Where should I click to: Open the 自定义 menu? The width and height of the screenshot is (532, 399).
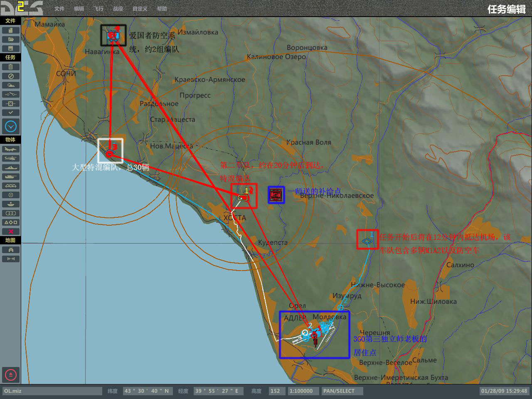[140, 9]
